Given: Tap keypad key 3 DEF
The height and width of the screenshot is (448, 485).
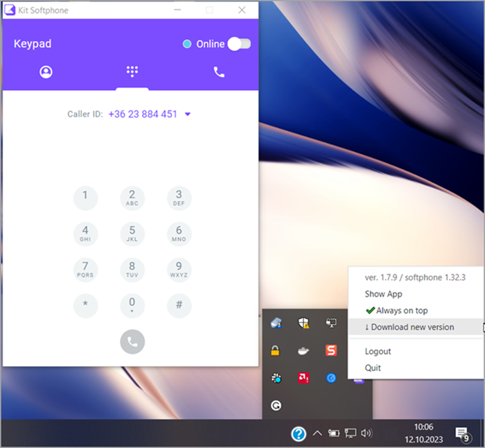Looking at the screenshot, I should (x=179, y=198).
